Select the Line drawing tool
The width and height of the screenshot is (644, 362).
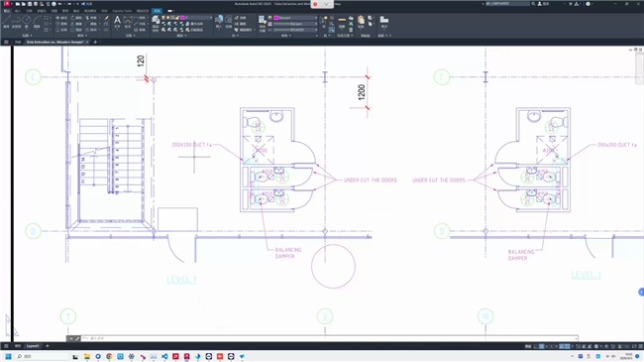click(6, 21)
